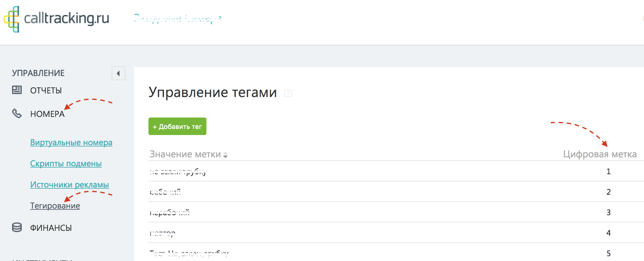Click the blurred account name in the header
This screenshot has height=261, width=644.
[x=178, y=19]
